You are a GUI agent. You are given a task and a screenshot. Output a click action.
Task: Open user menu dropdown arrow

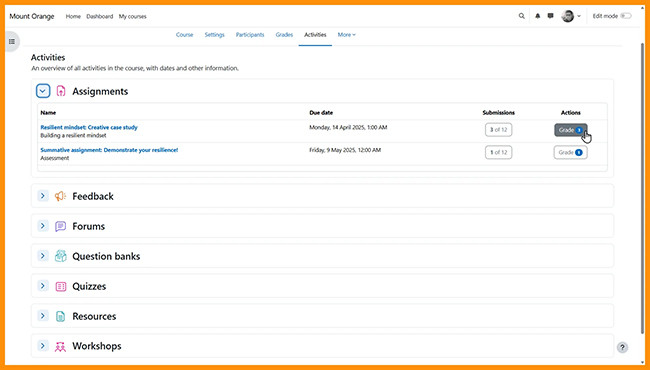pyautogui.click(x=579, y=16)
